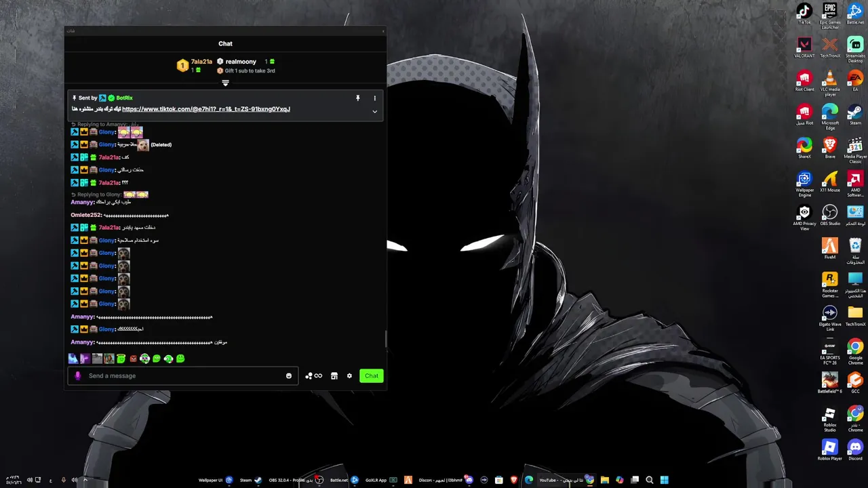The width and height of the screenshot is (868, 488).
Task: Open Streamlabs Desktop shortcut
Action: point(855,49)
